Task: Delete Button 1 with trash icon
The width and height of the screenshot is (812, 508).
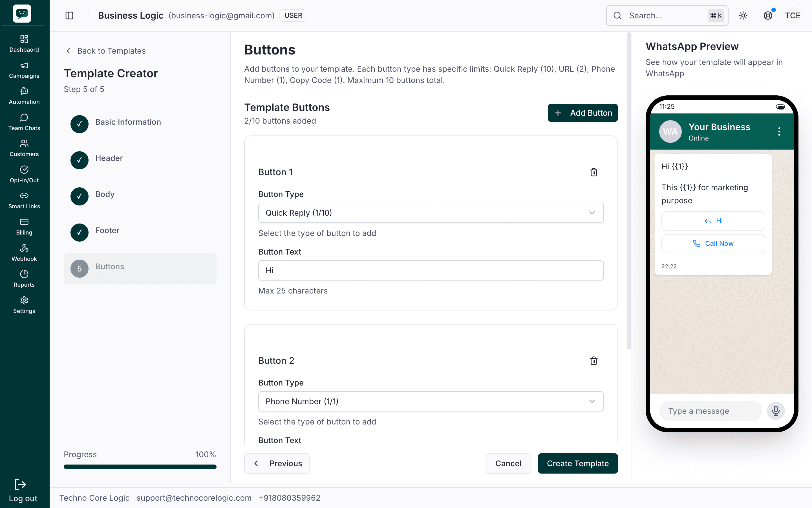Action: [x=593, y=172]
